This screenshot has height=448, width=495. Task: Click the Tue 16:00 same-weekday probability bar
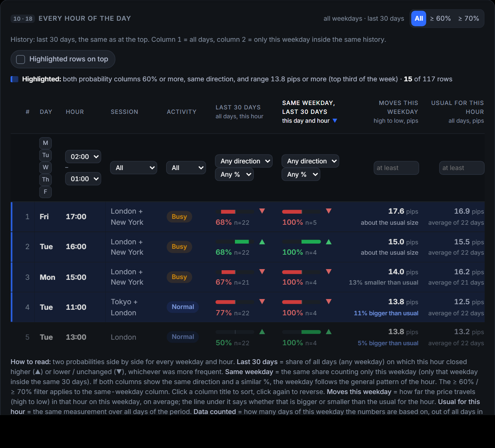(x=302, y=242)
